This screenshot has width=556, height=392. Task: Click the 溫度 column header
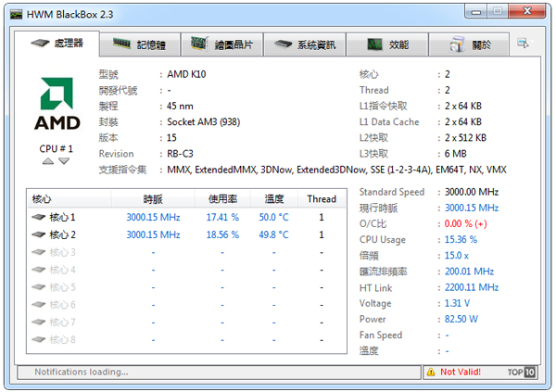(x=273, y=199)
